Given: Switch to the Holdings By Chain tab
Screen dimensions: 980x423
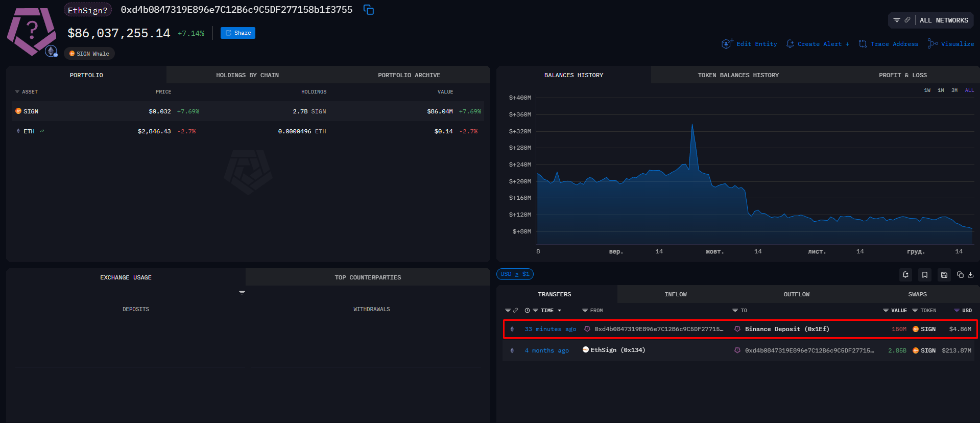Looking at the screenshot, I should 247,75.
